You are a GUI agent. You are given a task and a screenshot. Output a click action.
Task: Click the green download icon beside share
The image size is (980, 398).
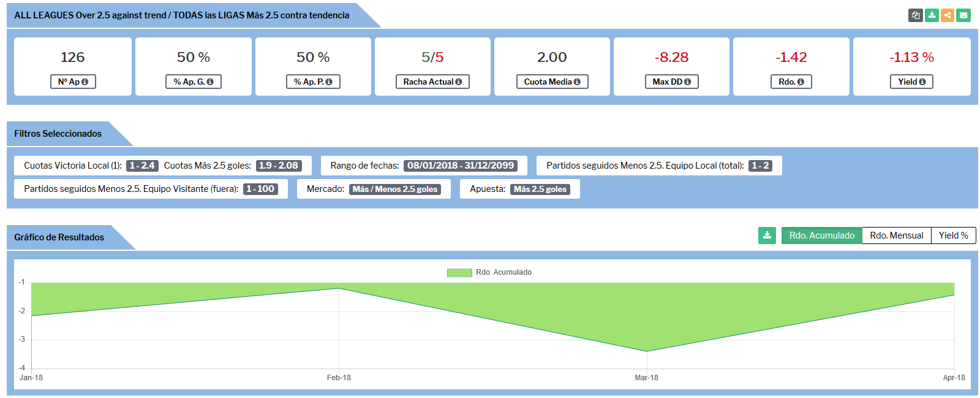tap(932, 15)
